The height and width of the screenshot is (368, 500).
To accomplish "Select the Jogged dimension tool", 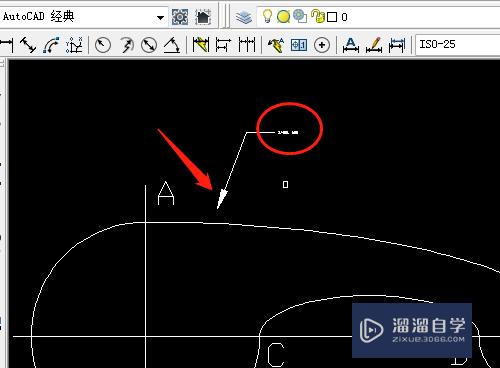I will tap(126, 45).
